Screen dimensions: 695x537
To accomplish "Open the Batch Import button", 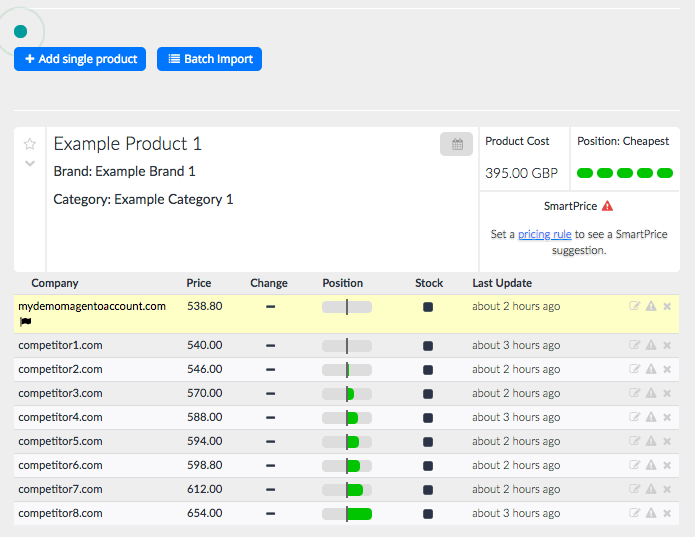I will [209, 59].
